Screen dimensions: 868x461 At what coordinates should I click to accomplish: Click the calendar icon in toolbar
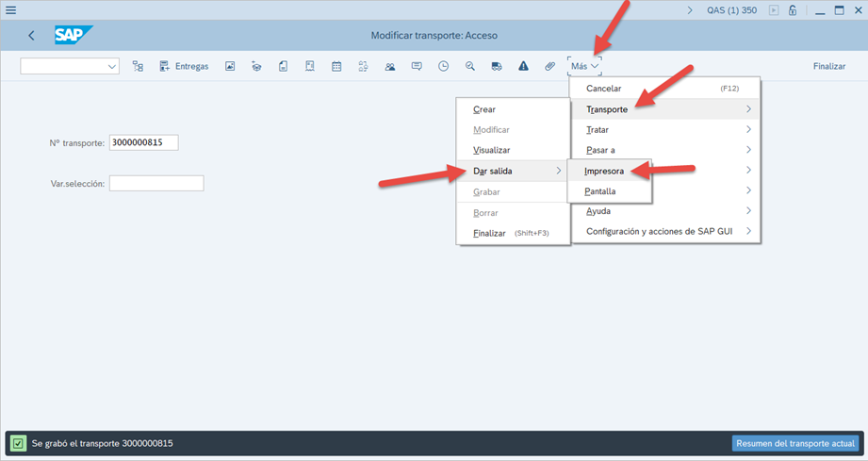coord(336,66)
